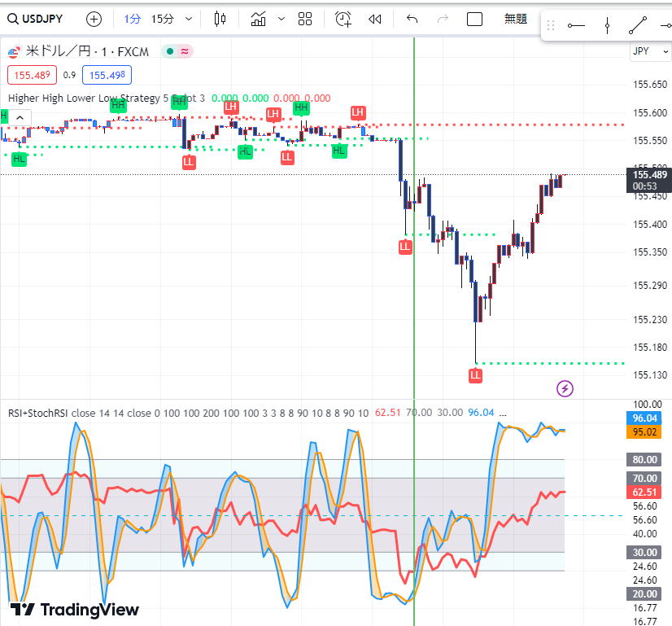
Task: Click the red sell price 155.489 button
Action: click(31, 75)
